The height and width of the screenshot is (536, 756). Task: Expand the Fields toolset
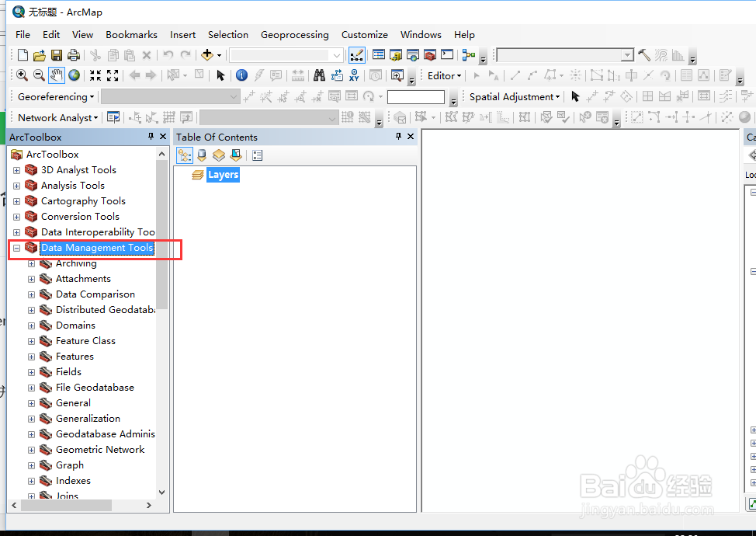coord(31,372)
